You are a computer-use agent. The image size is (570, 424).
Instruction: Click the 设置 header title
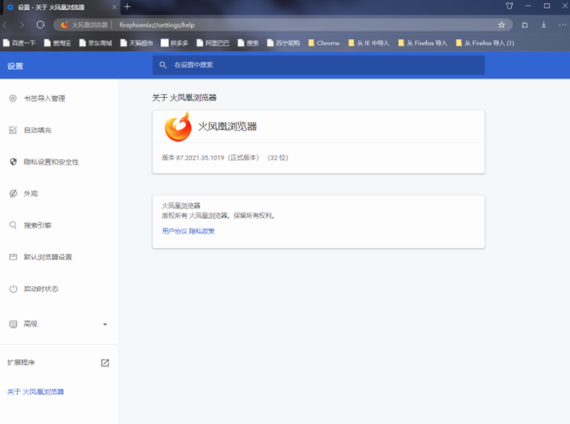(15, 66)
